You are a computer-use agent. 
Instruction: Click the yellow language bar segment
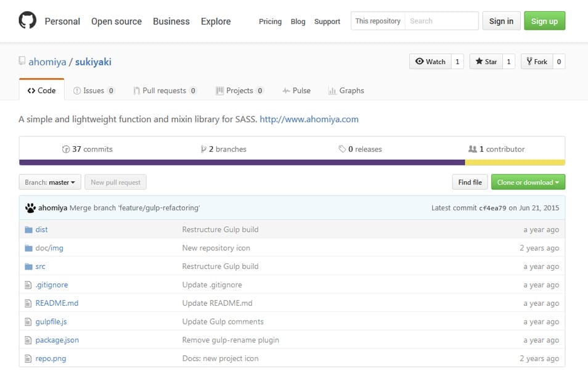(515, 162)
